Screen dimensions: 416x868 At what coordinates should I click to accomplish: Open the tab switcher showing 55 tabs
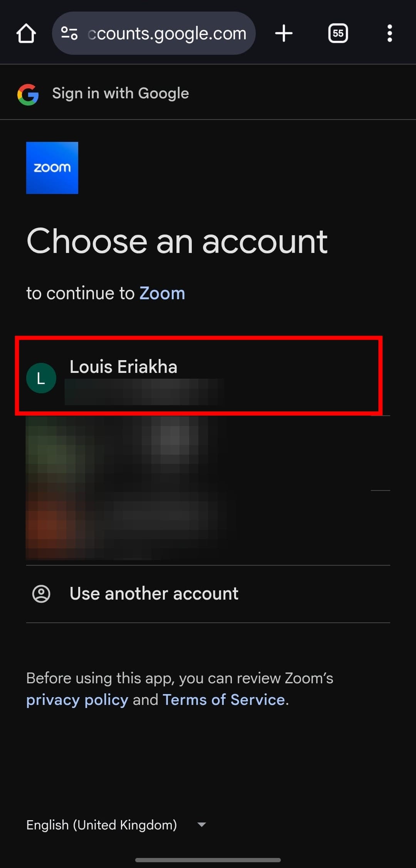click(338, 34)
